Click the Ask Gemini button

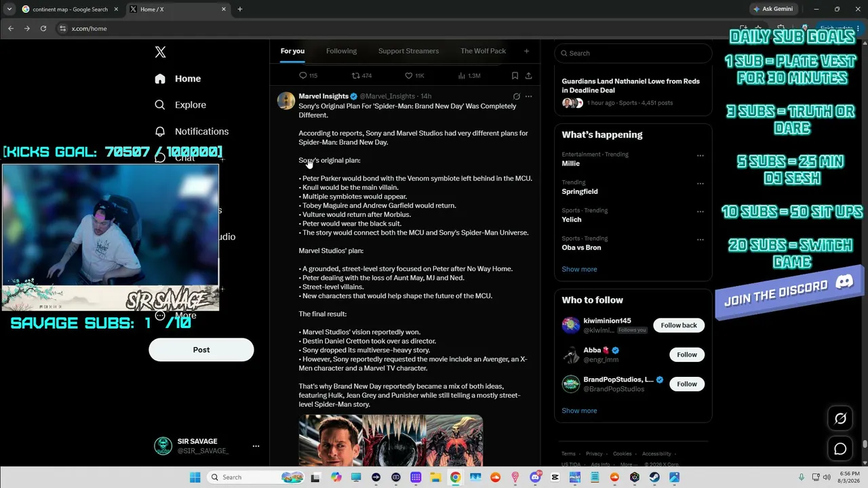772,9
